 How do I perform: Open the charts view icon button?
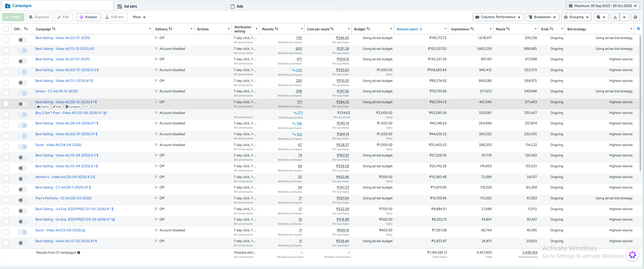pos(636,17)
